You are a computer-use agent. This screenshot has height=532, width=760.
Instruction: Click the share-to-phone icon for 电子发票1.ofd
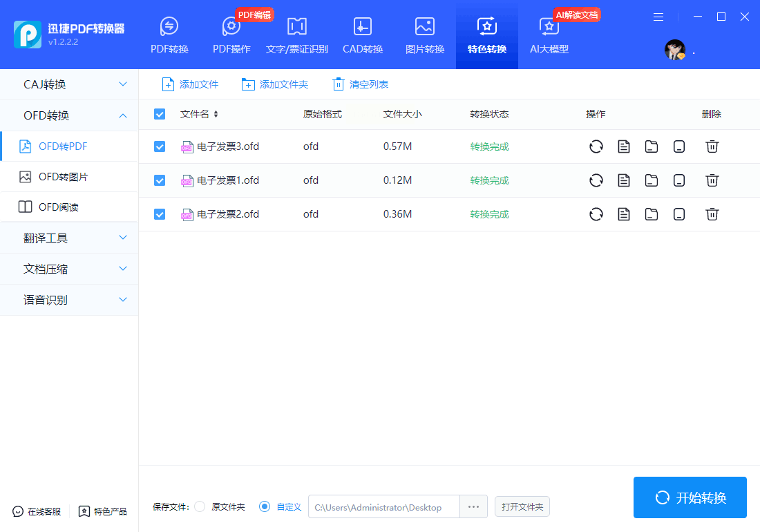click(x=679, y=180)
